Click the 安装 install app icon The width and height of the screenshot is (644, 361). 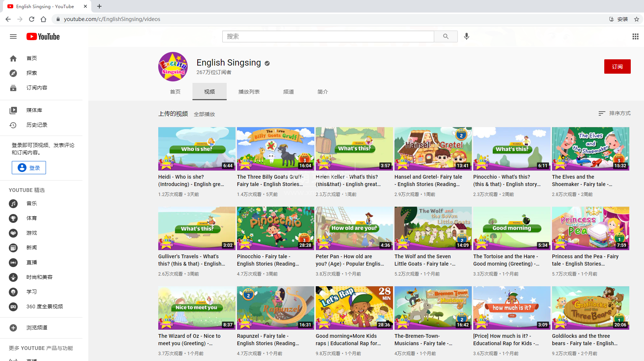pos(612,19)
